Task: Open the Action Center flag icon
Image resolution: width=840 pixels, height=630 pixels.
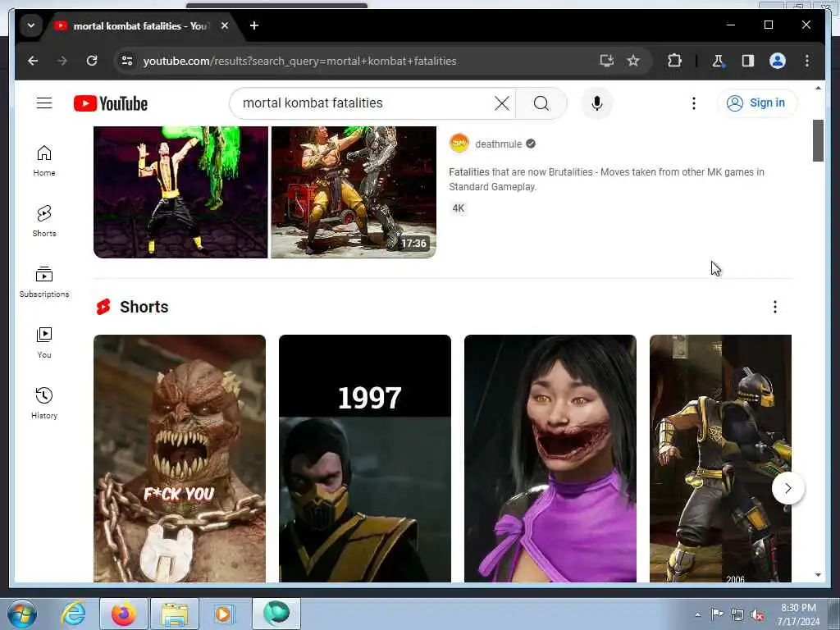Action: (x=717, y=614)
